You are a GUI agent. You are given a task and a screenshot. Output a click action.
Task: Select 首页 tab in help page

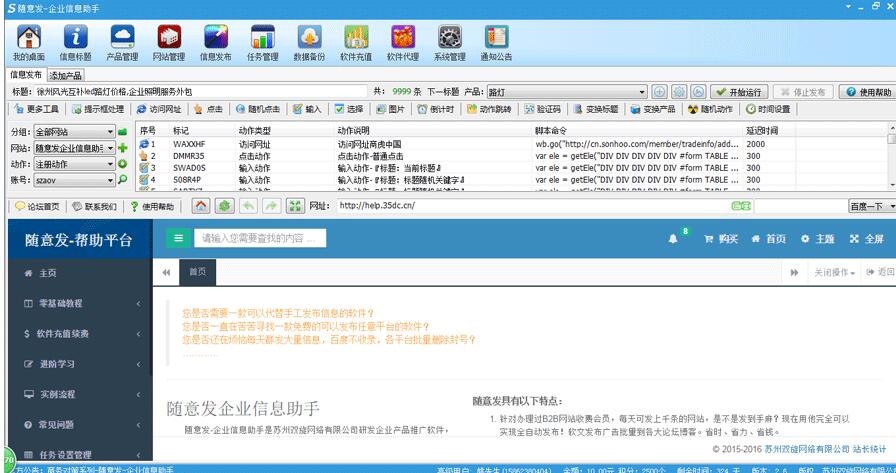click(198, 272)
